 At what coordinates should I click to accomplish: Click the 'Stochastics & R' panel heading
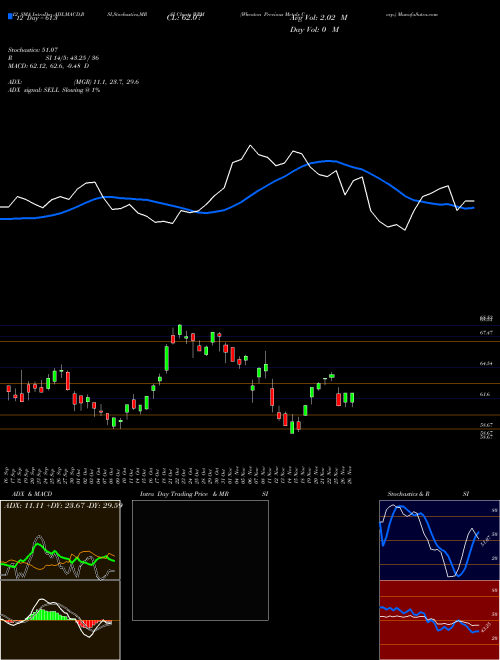point(408,494)
